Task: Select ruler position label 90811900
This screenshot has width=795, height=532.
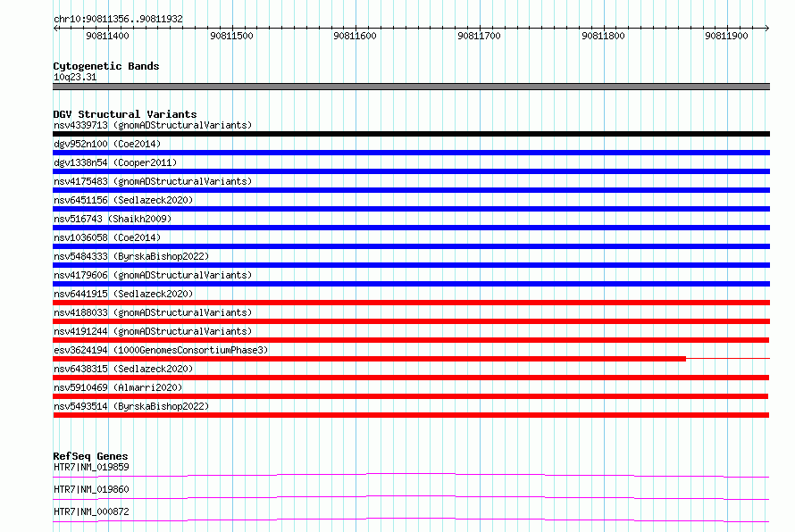Action: (726, 36)
